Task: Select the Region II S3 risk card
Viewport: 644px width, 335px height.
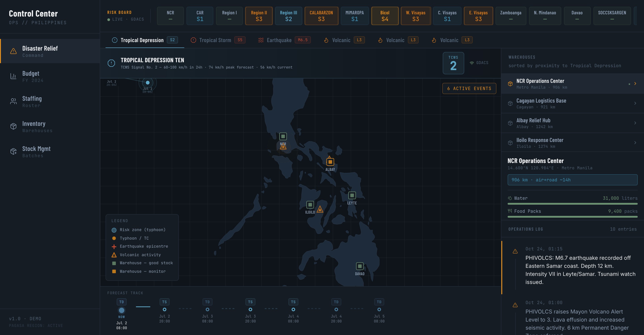Action: point(259,16)
